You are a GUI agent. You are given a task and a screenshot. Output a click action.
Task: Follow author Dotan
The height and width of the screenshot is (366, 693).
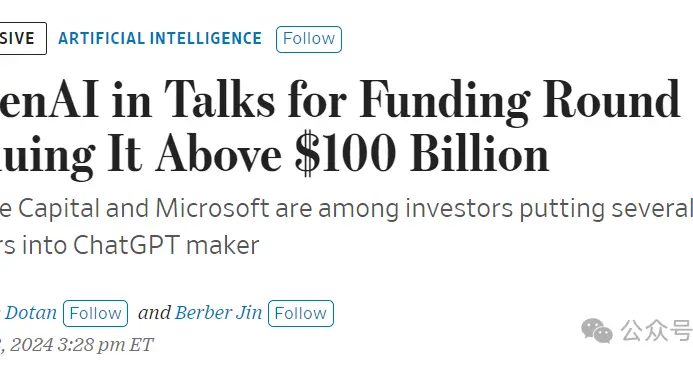pos(95,313)
